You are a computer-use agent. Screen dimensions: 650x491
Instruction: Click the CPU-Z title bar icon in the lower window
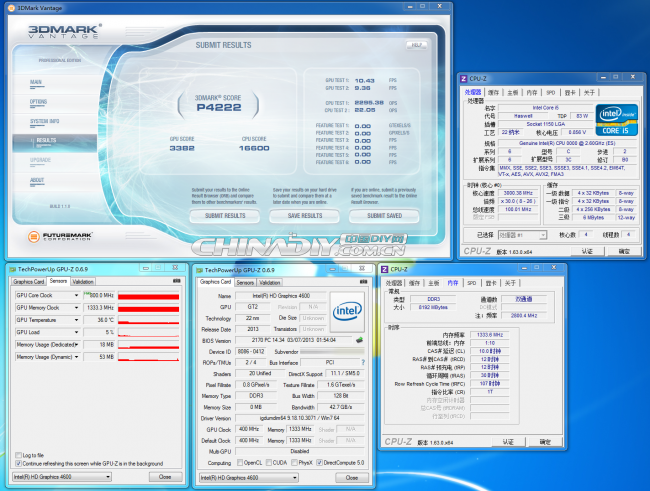point(385,270)
